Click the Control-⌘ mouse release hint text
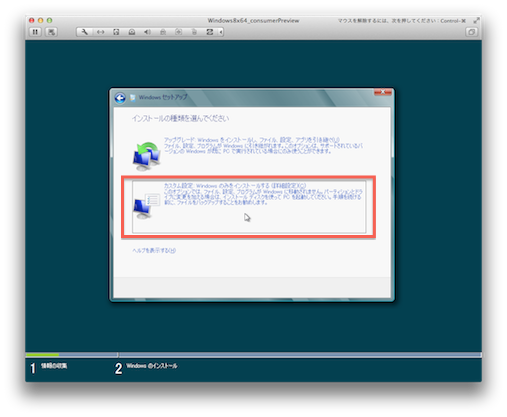Viewport: 507px width, 417px height. (x=402, y=21)
